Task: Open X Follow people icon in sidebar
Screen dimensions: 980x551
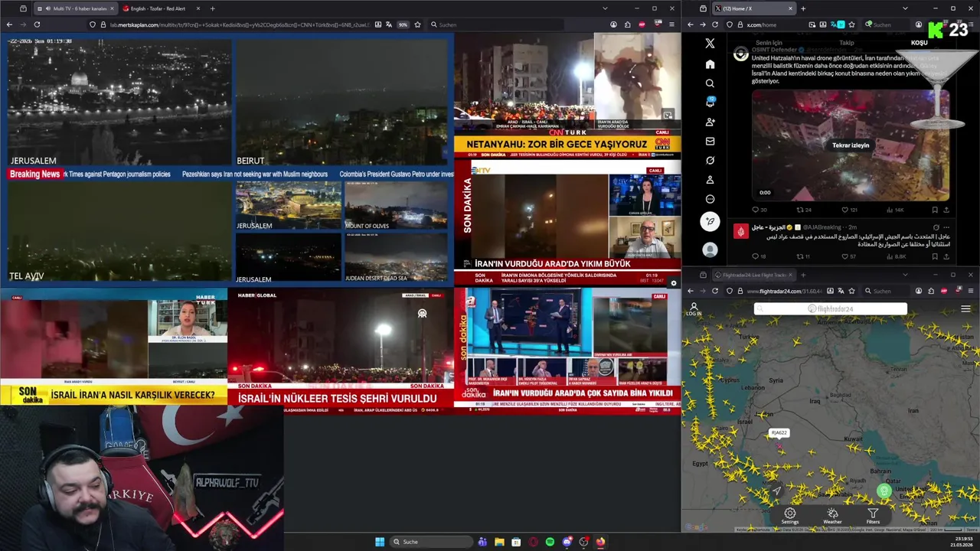Action: pyautogui.click(x=710, y=122)
